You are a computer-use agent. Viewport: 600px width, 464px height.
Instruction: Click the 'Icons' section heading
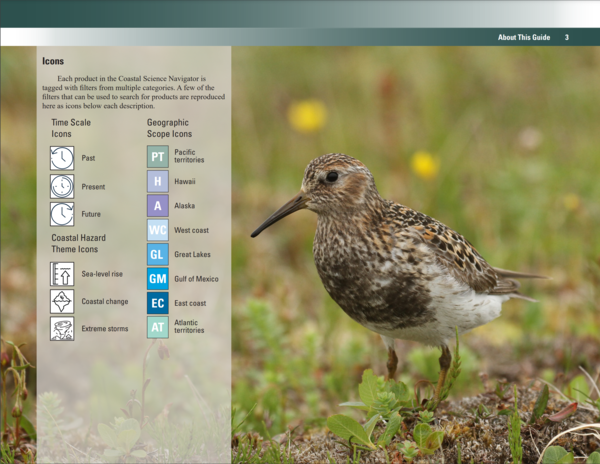tap(53, 61)
